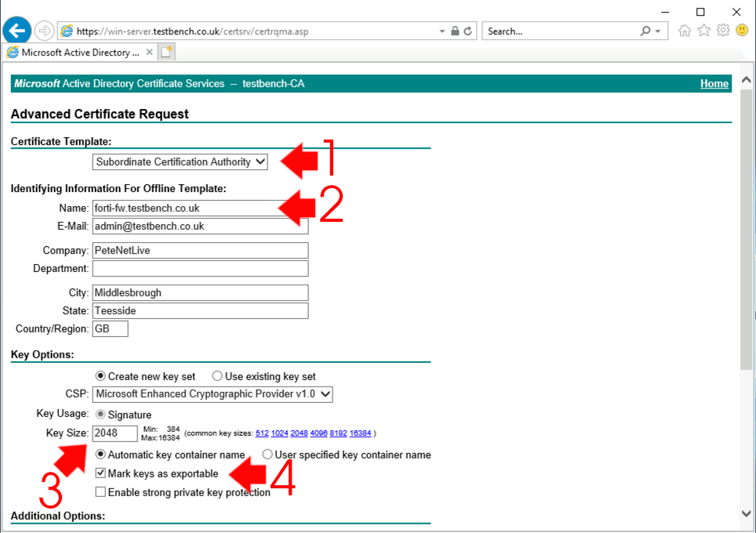Click the empty Department field
The height and width of the screenshot is (533, 756).
(200, 268)
